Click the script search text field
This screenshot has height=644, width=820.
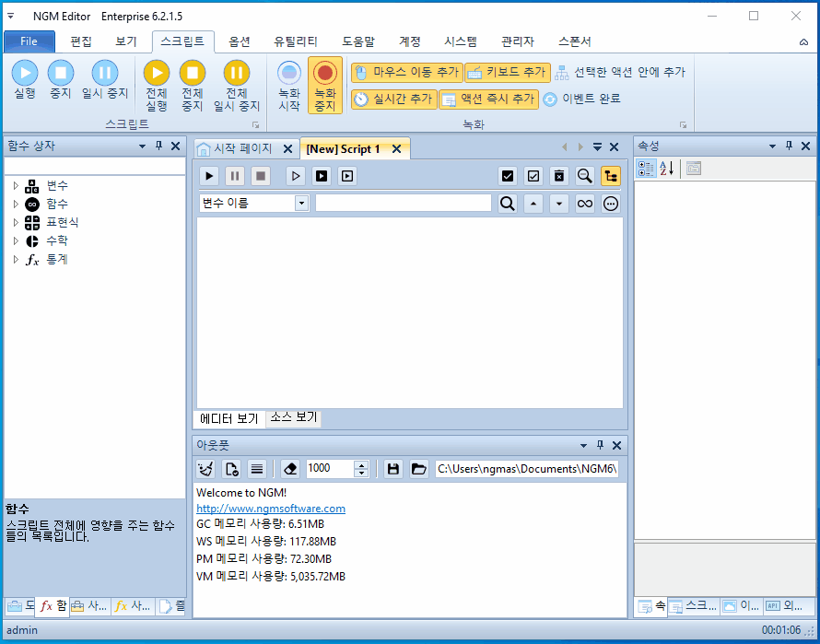click(404, 203)
